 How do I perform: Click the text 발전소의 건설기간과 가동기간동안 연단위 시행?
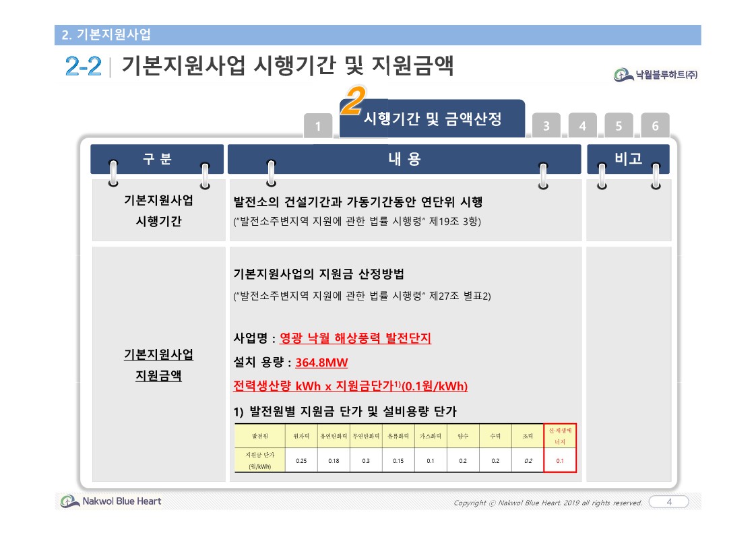pos(358,201)
